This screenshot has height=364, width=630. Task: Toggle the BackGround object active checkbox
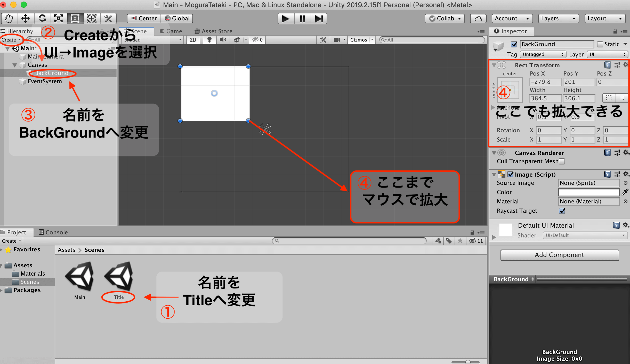tap(514, 44)
